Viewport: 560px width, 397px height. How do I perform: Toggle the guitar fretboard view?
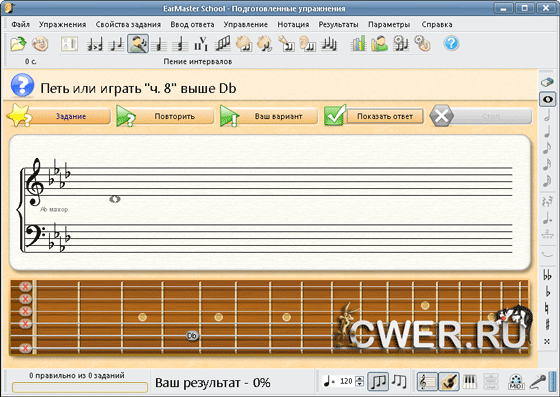pyautogui.click(x=449, y=382)
